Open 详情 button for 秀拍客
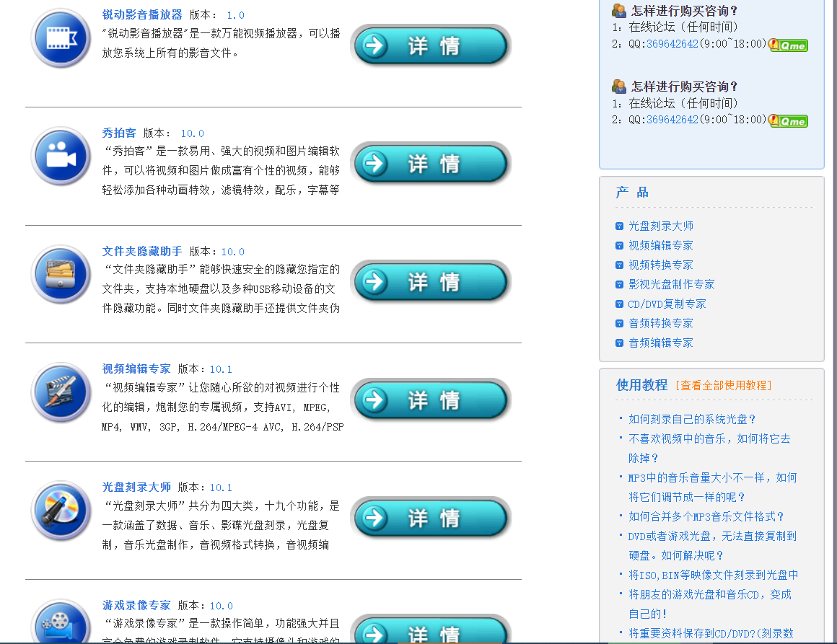Viewport: 837px width, 644px height. click(x=431, y=164)
